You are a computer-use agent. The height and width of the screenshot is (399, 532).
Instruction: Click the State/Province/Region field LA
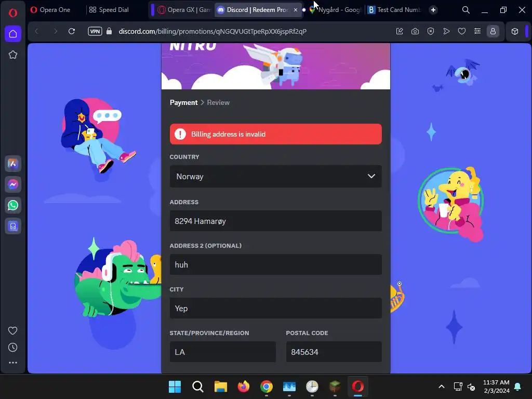tap(222, 352)
